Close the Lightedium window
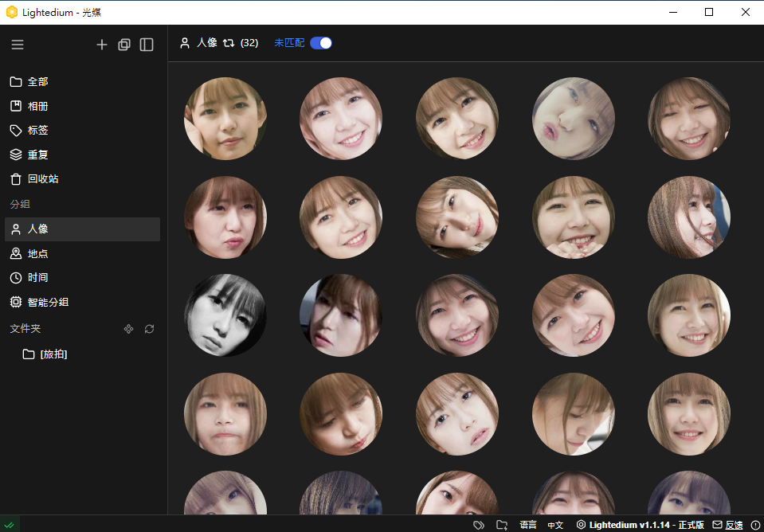Viewport: 764px width, 532px height. point(746,12)
